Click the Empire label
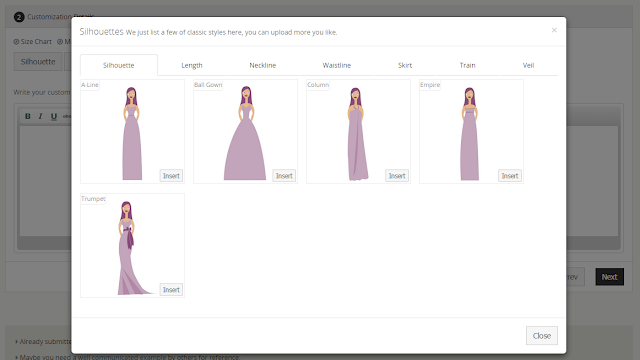 tap(430, 85)
